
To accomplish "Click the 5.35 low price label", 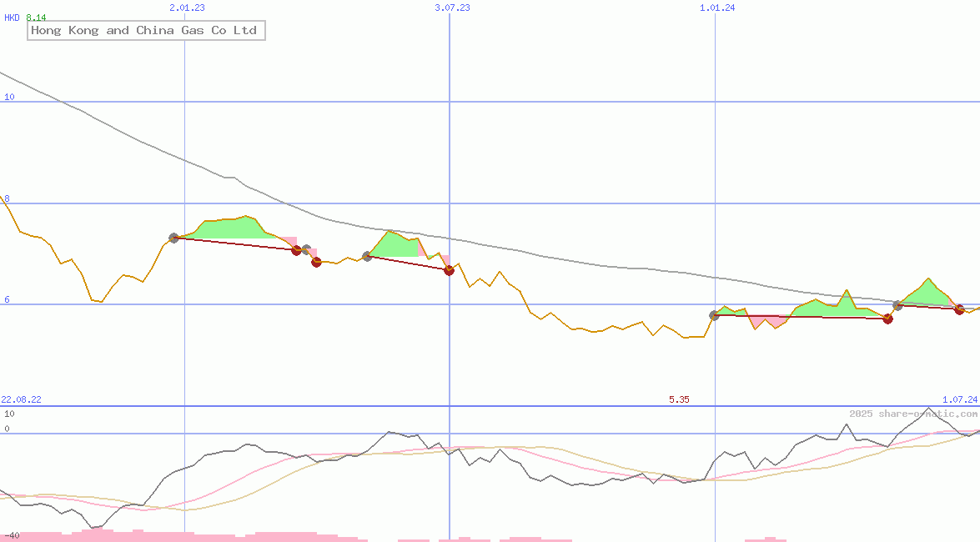I will (x=680, y=399).
